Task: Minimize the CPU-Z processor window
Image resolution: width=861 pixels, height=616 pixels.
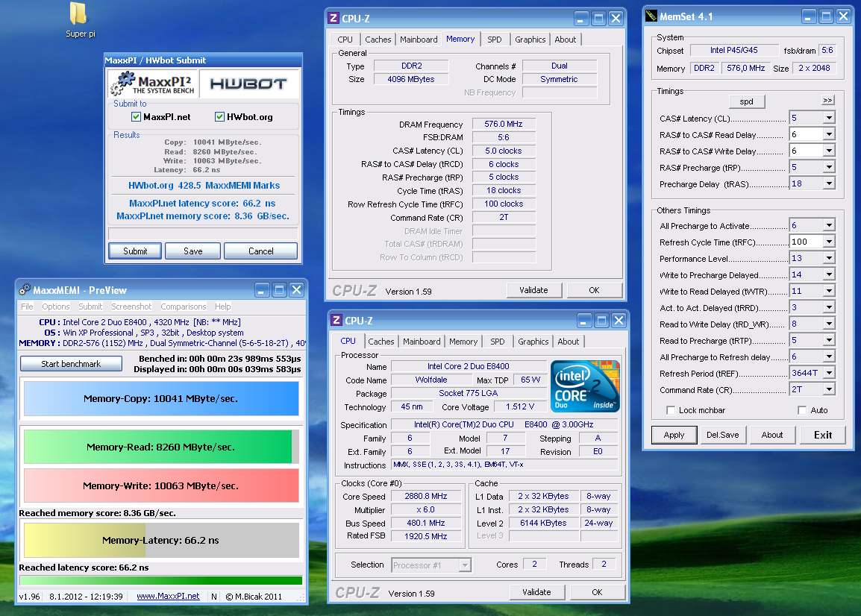Action: pyautogui.click(x=584, y=320)
